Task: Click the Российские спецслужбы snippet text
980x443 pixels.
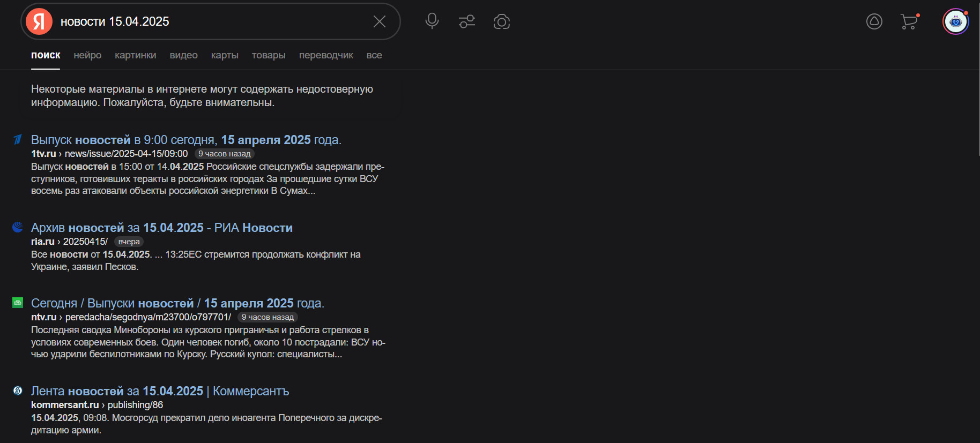Action: [208, 179]
